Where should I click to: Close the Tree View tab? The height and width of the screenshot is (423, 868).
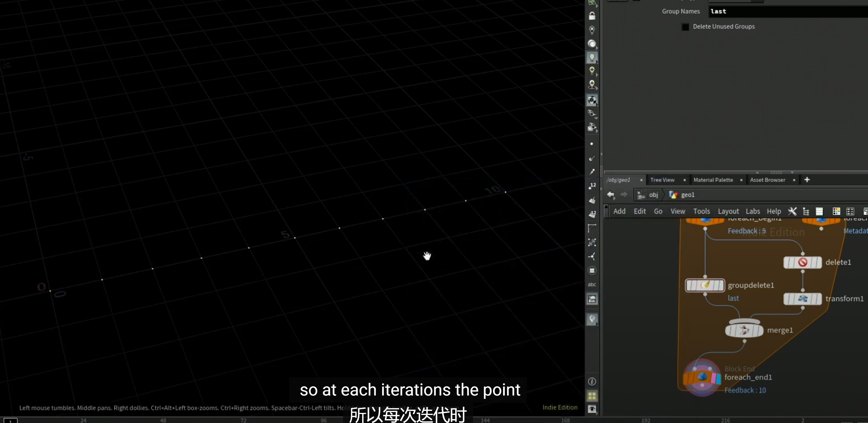pos(684,180)
